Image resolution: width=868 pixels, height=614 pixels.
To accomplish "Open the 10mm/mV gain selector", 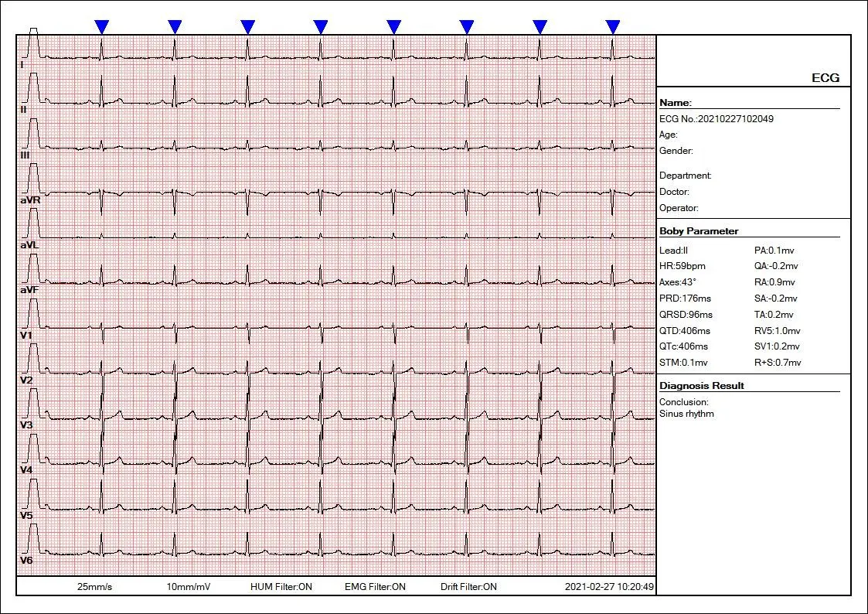I will pyautogui.click(x=187, y=587).
